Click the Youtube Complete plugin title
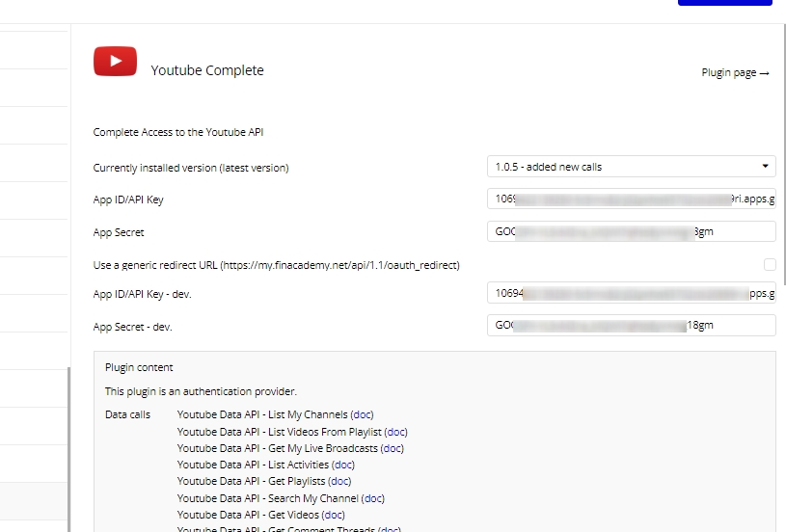Screen dimensions: 786x532 point(207,70)
